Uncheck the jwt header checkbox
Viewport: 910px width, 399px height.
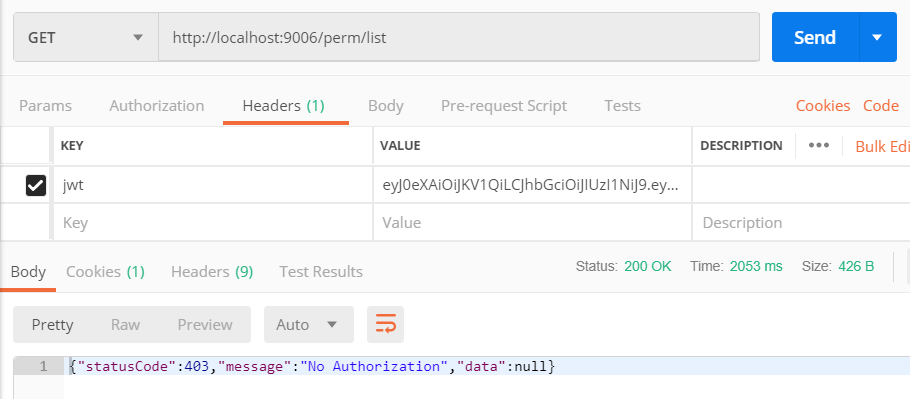[x=36, y=186]
